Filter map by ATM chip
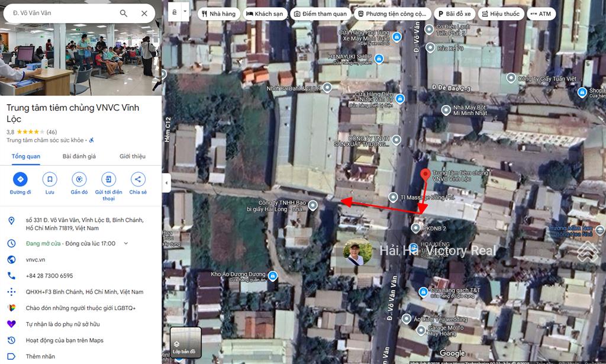Viewport: 606px width, 364px height. point(541,14)
